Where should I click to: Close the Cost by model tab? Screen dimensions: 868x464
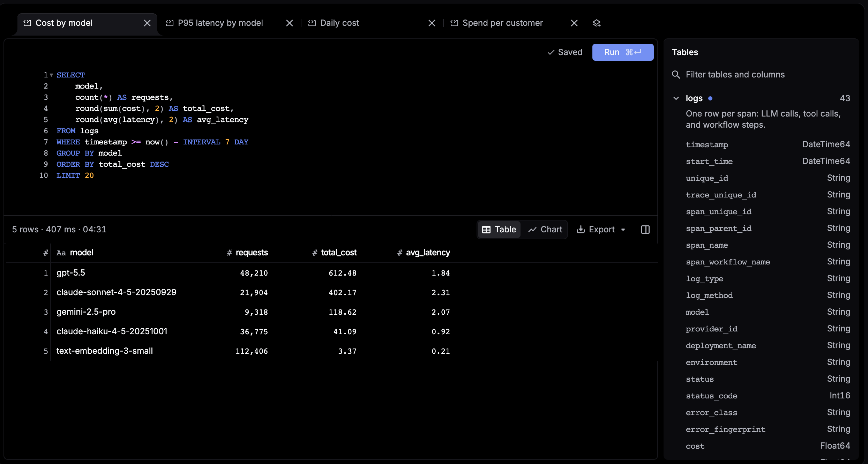[x=147, y=23]
